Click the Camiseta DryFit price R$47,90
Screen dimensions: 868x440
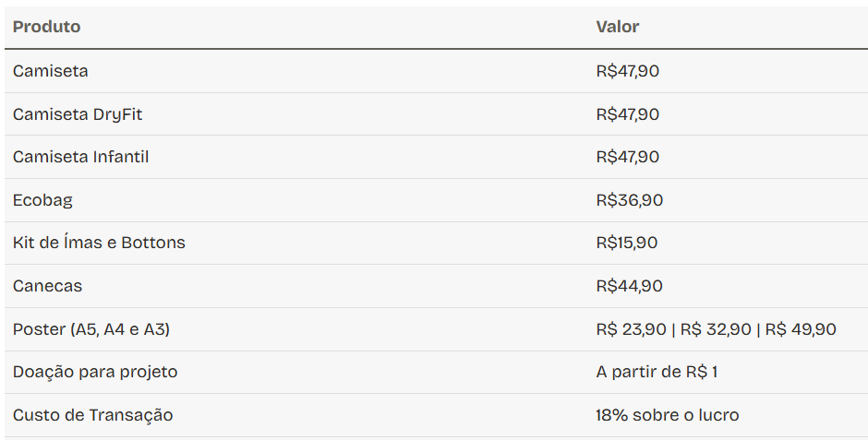pyautogui.click(x=627, y=114)
